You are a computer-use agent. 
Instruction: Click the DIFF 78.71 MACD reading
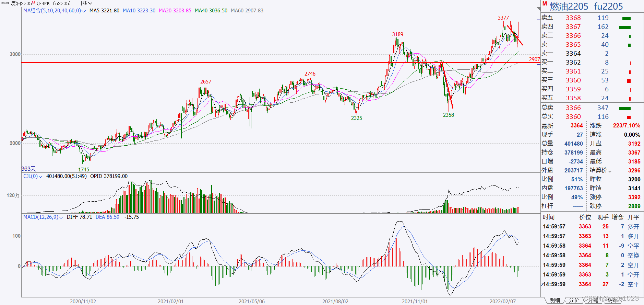click(x=80, y=217)
